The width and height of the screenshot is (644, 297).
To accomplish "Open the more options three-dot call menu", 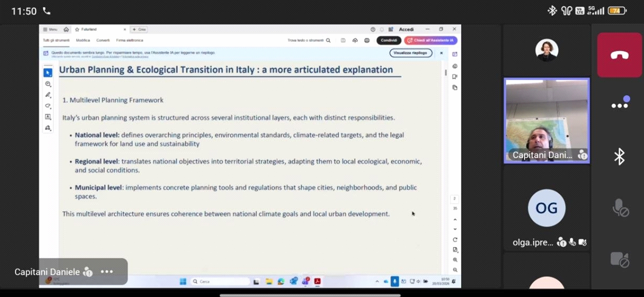I will point(619,105).
